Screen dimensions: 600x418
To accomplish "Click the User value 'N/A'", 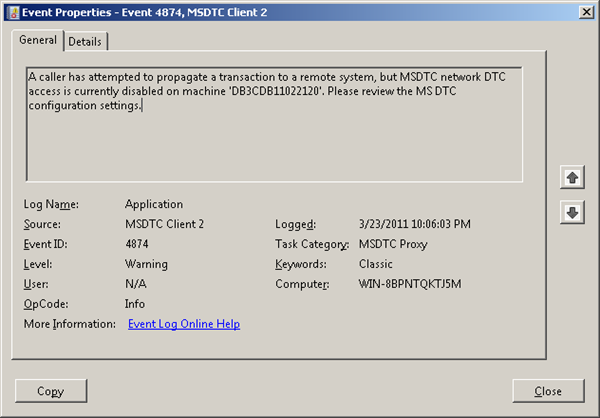I will pyautogui.click(x=136, y=284).
